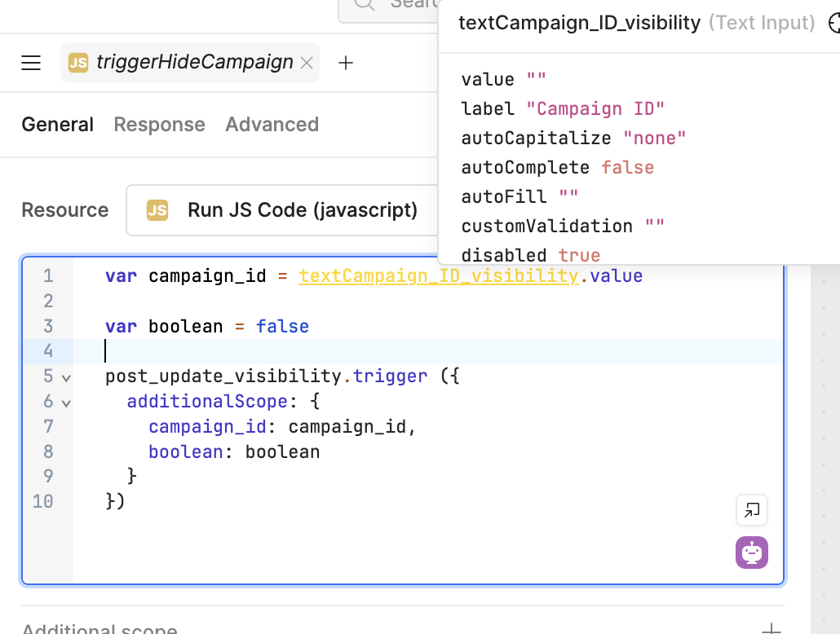840x634 pixels.
Task: Switch to the Response tab
Action: click(159, 124)
